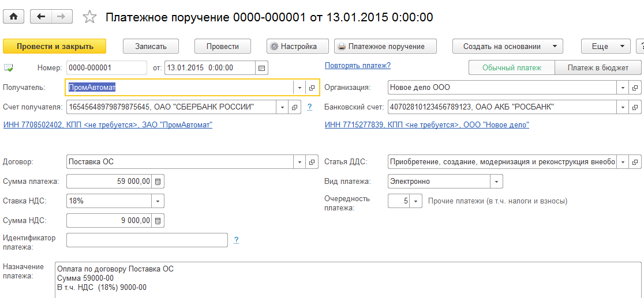The width and height of the screenshot is (644, 298).
Task: Click the Home icon button
Action: (x=13, y=17)
